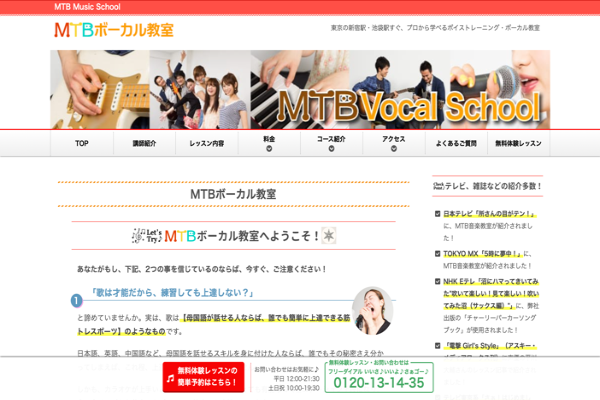Click the blue number 1 circle badge

coord(77,300)
